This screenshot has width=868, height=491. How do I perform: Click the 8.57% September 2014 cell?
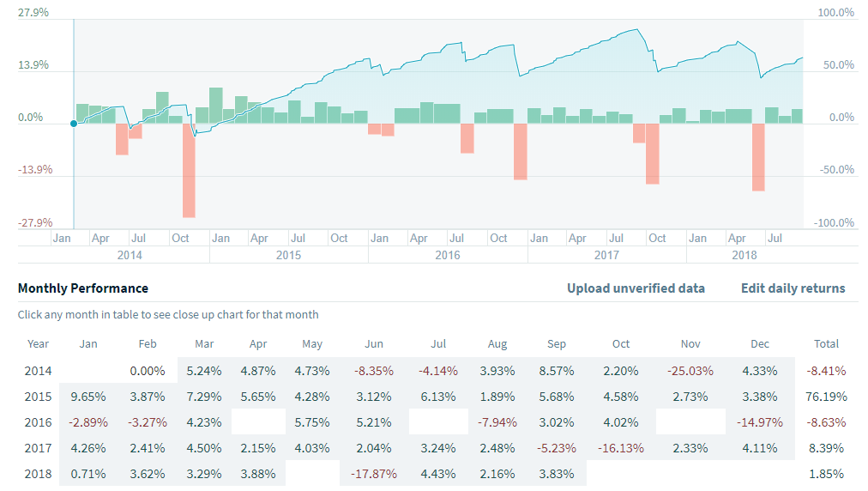click(557, 371)
